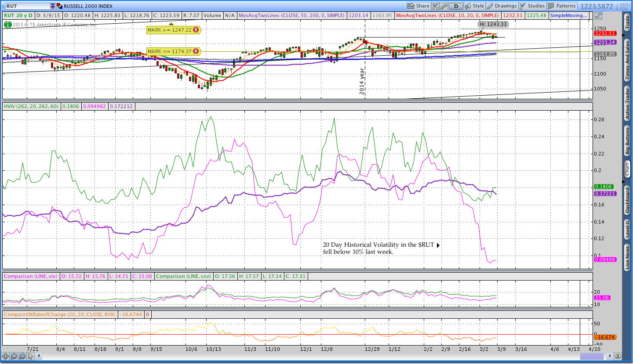This screenshot has width=633, height=364.
Task: Click the 0.09498 magenta value bubble
Action: tap(605, 259)
